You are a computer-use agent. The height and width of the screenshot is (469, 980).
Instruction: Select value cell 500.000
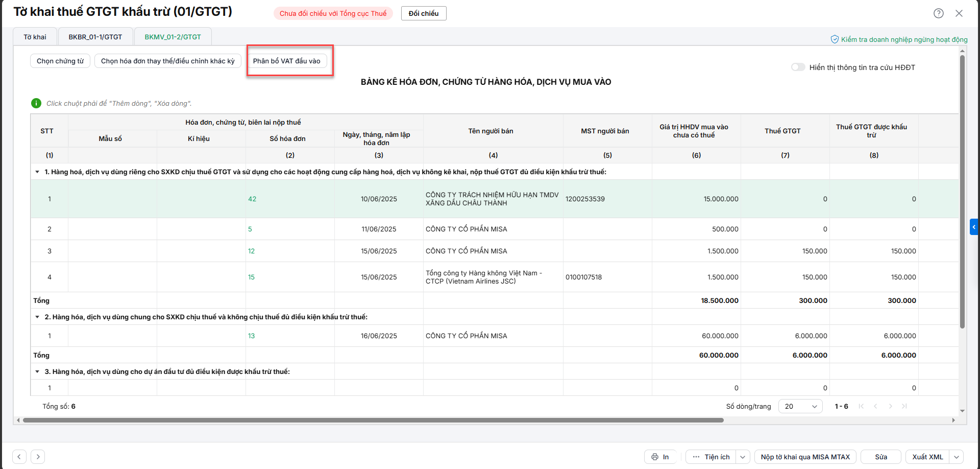pyautogui.click(x=696, y=229)
